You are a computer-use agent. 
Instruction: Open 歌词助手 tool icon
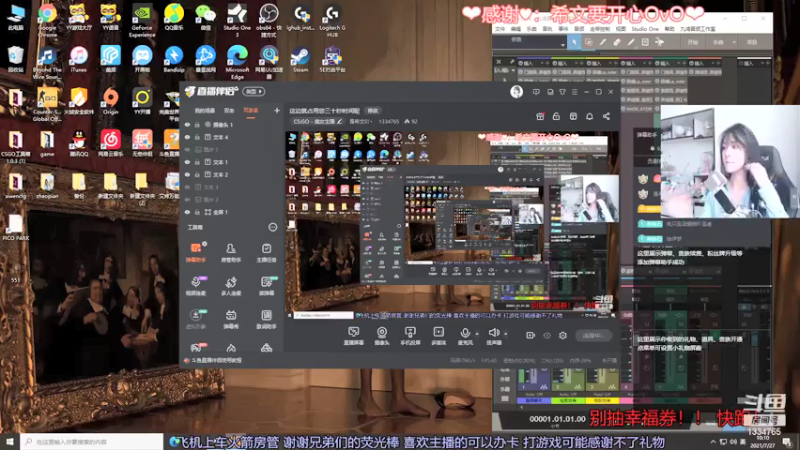tap(266, 319)
